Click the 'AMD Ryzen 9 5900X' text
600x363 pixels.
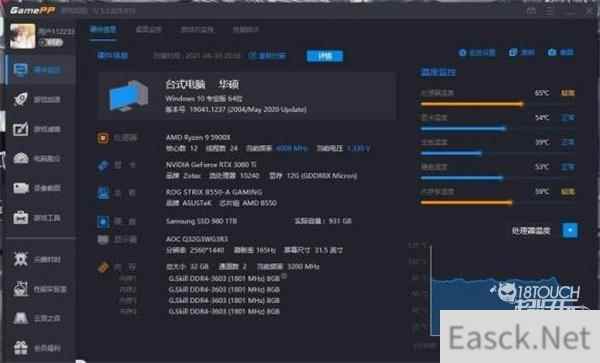[198, 137]
